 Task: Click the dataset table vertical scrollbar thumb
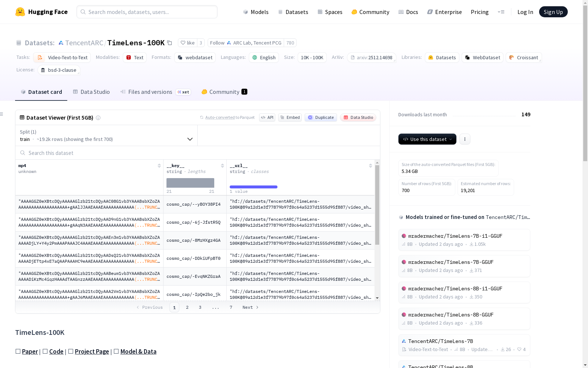click(377, 205)
